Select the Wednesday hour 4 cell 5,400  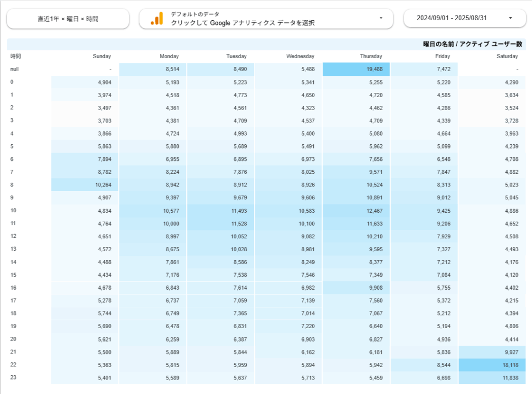pyautogui.click(x=288, y=133)
